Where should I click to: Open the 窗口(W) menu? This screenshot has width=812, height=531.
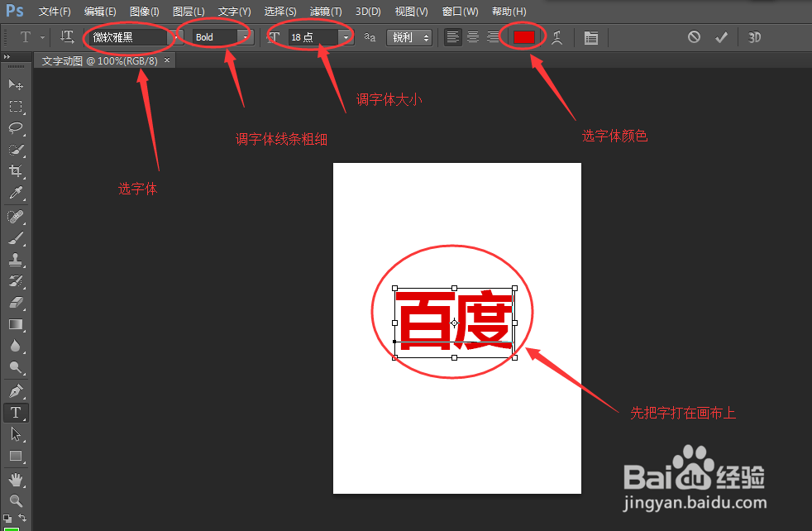[x=461, y=12]
